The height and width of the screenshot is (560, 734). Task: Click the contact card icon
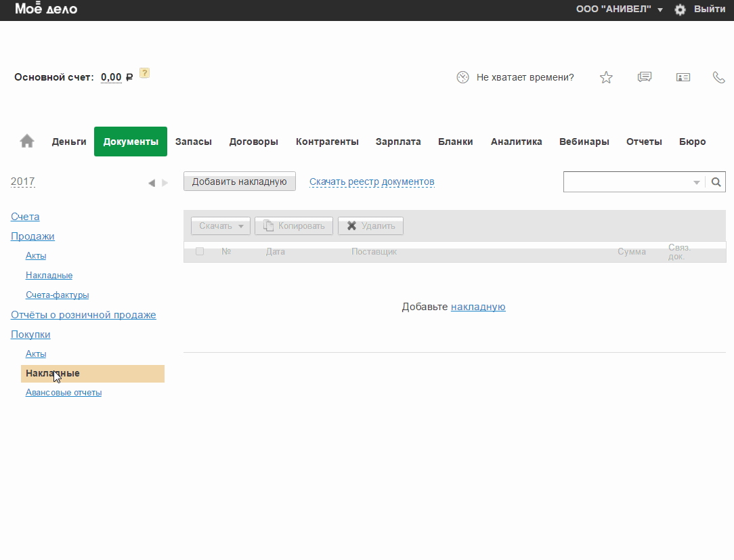(x=683, y=77)
